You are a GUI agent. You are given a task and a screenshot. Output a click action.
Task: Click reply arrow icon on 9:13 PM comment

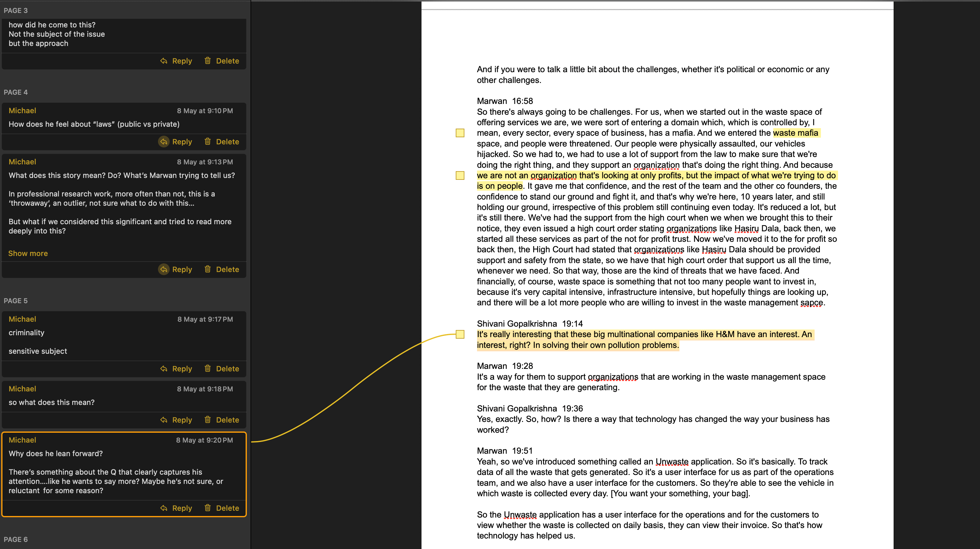pos(164,269)
